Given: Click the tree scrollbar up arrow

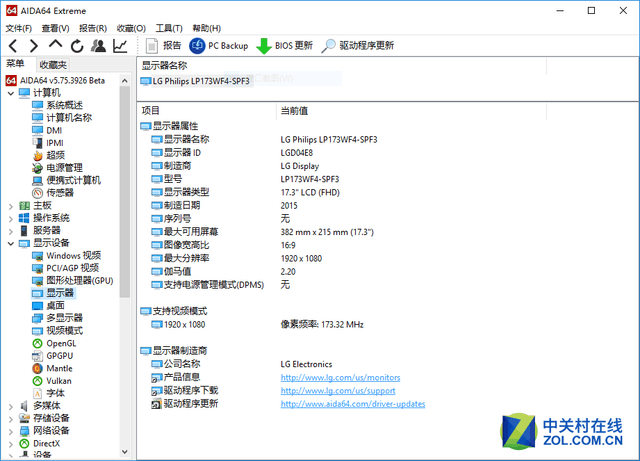Looking at the screenshot, I should click(x=124, y=80).
